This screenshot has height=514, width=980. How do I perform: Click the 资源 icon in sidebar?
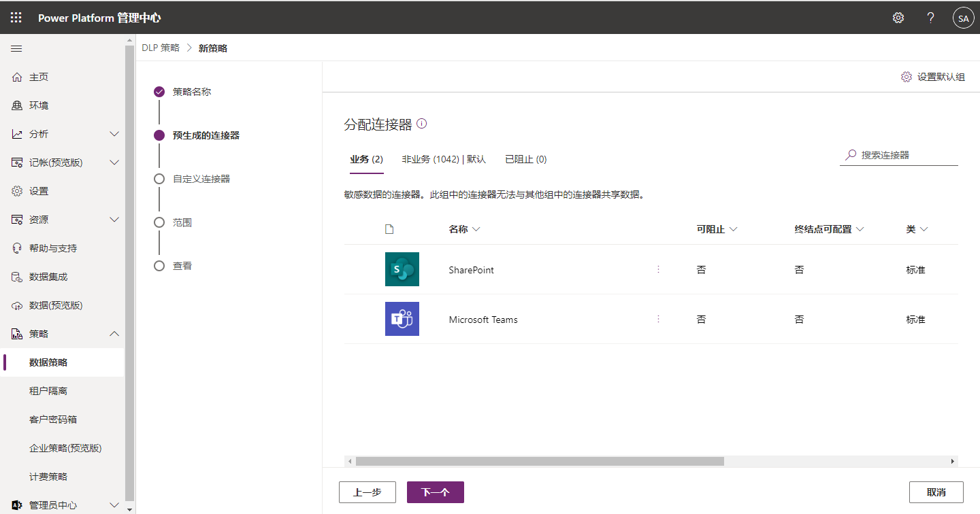(18, 220)
